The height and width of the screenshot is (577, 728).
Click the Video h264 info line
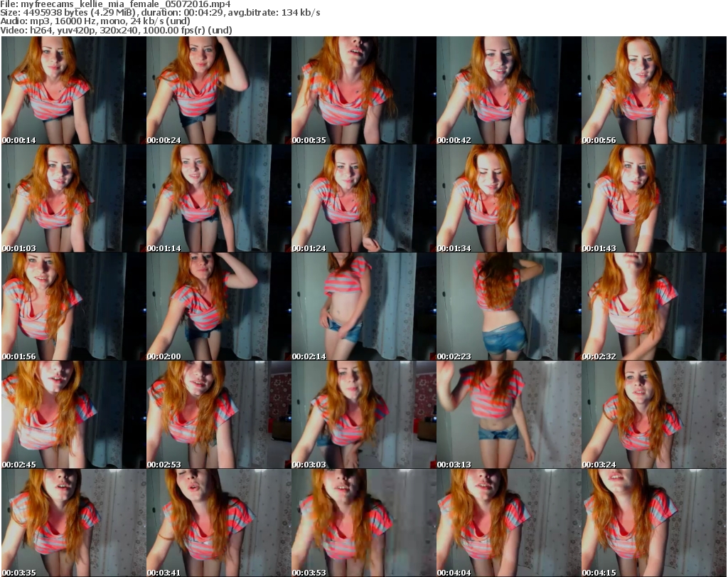[116, 30]
